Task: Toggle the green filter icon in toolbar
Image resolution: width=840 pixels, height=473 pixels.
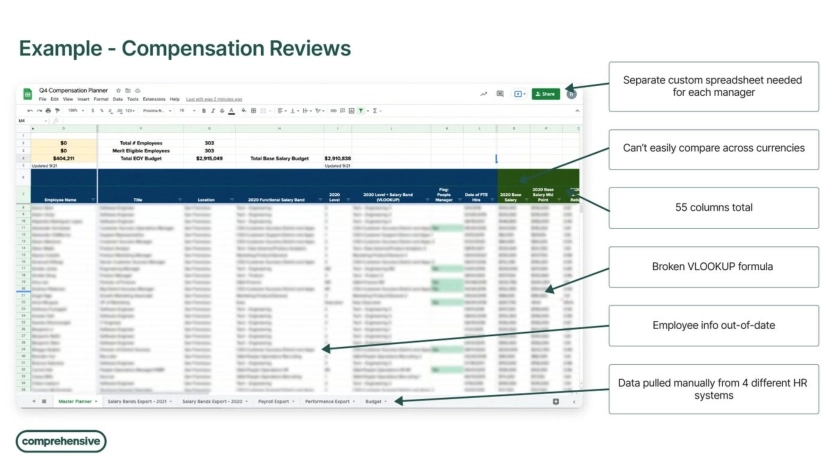Action: pyautogui.click(x=361, y=111)
